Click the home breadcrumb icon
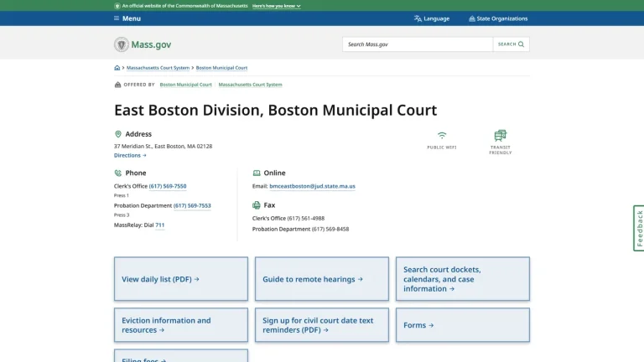Screen dimensions: 644x362 117,68
